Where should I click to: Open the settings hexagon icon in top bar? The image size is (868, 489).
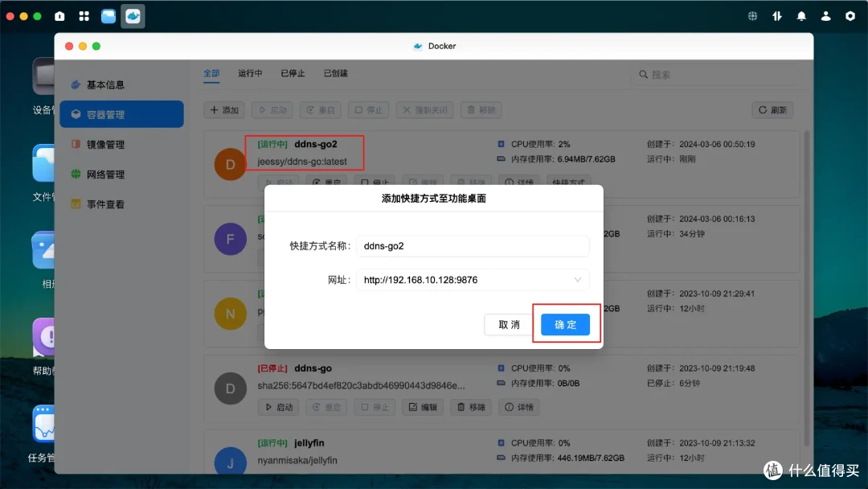tap(850, 16)
